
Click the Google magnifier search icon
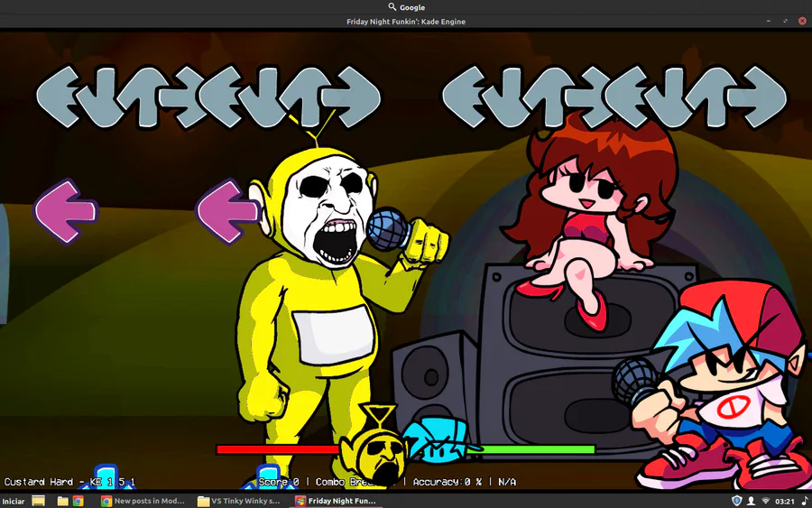pyautogui.click(x=392, y=6)
